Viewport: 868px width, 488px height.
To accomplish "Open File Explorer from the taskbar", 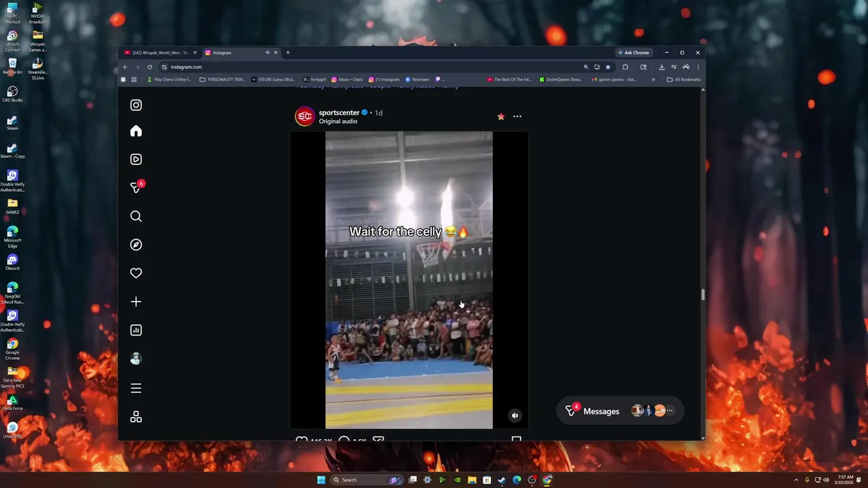I will click(x=472, y=480).
